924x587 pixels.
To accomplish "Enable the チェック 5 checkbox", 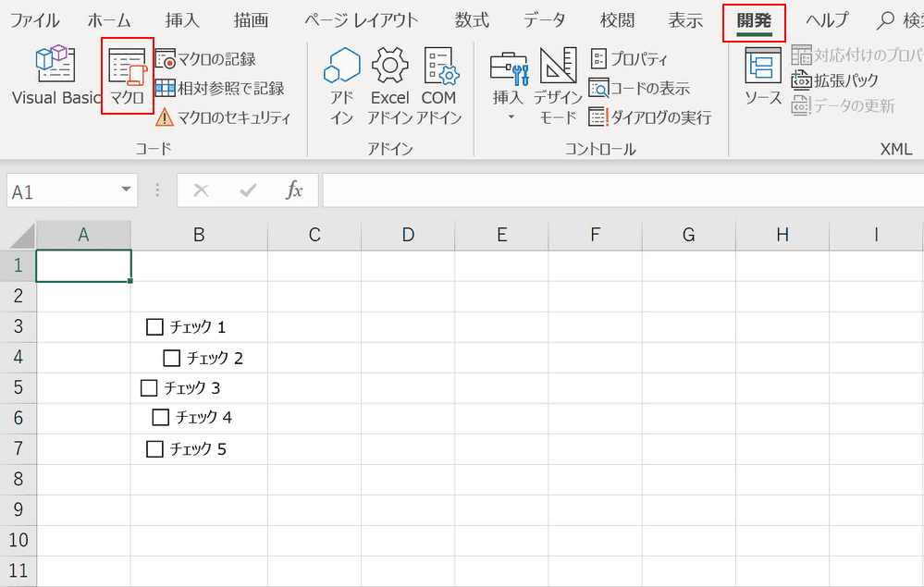I will tap(154, 448).
